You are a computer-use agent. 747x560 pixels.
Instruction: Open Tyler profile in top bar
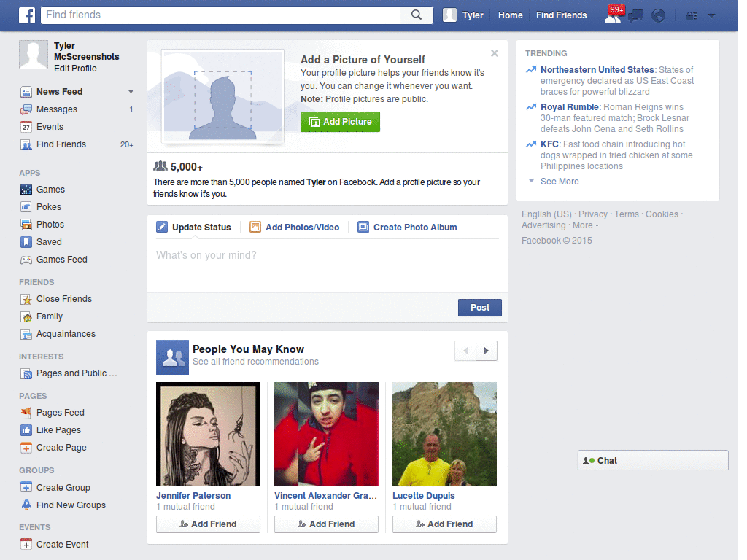tap(463, 15)
